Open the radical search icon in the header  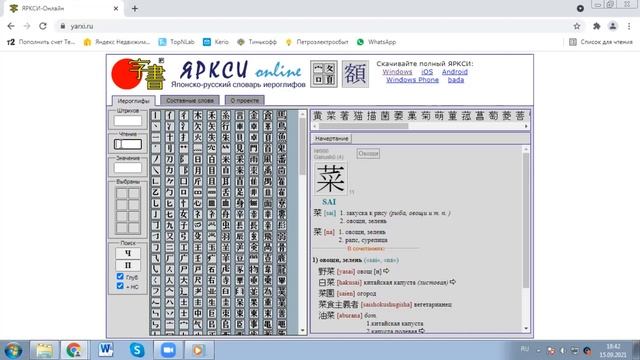324,74
